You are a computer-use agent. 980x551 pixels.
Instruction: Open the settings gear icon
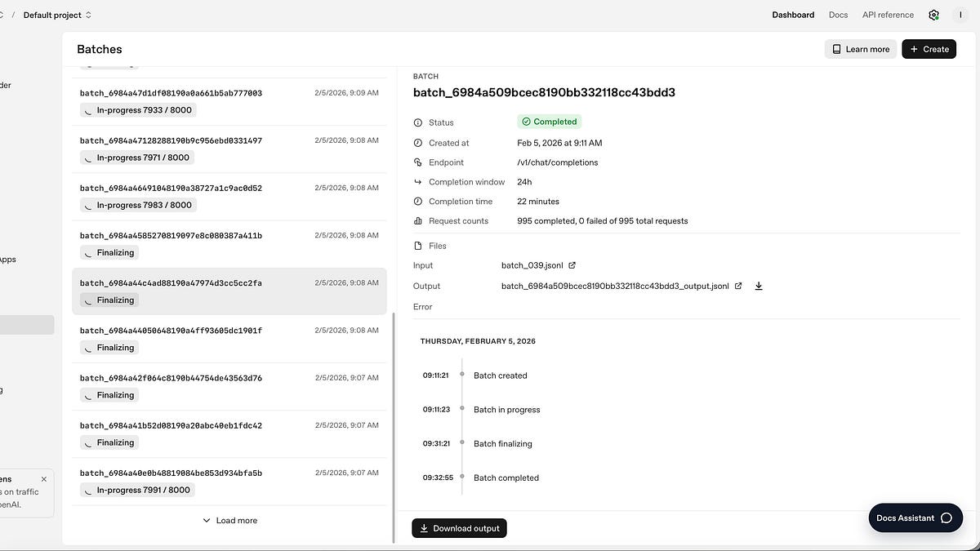[x=934, y=15]
